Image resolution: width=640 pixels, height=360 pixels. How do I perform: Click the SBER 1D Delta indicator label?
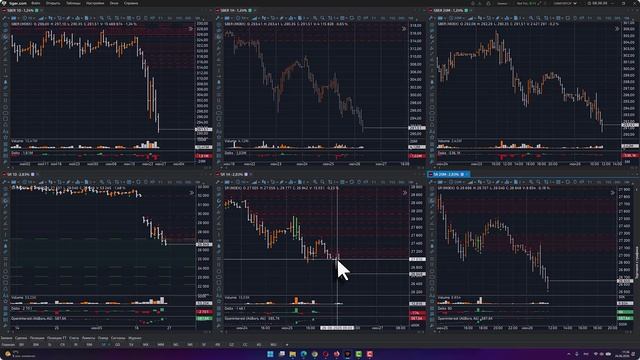pyautogui.click(x=22, y=153)
